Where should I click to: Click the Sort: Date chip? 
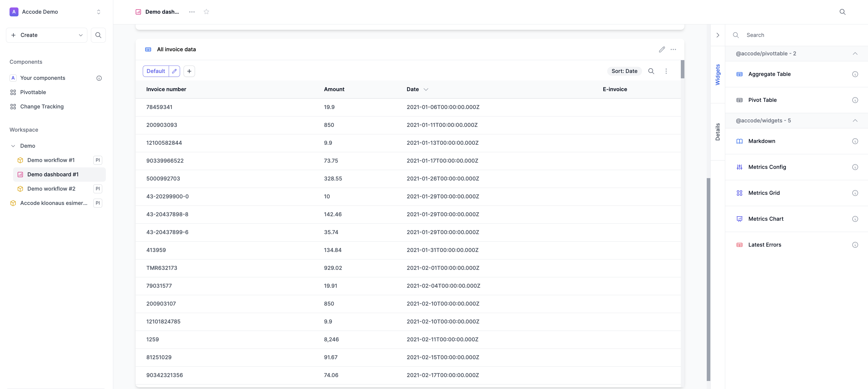click(x=624, y=71)
